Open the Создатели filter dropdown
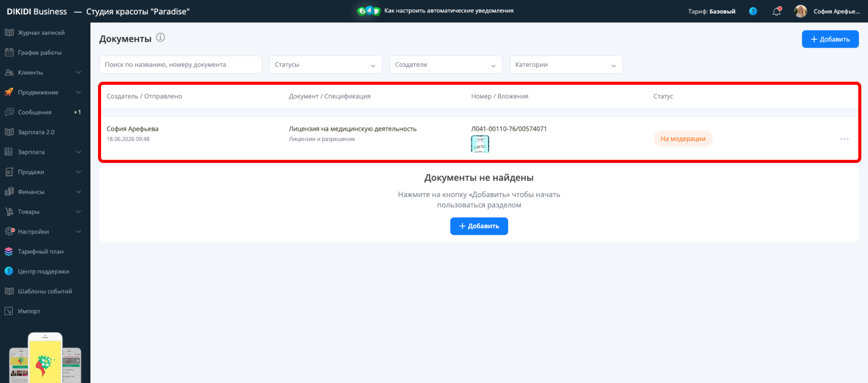 [446, 65]
